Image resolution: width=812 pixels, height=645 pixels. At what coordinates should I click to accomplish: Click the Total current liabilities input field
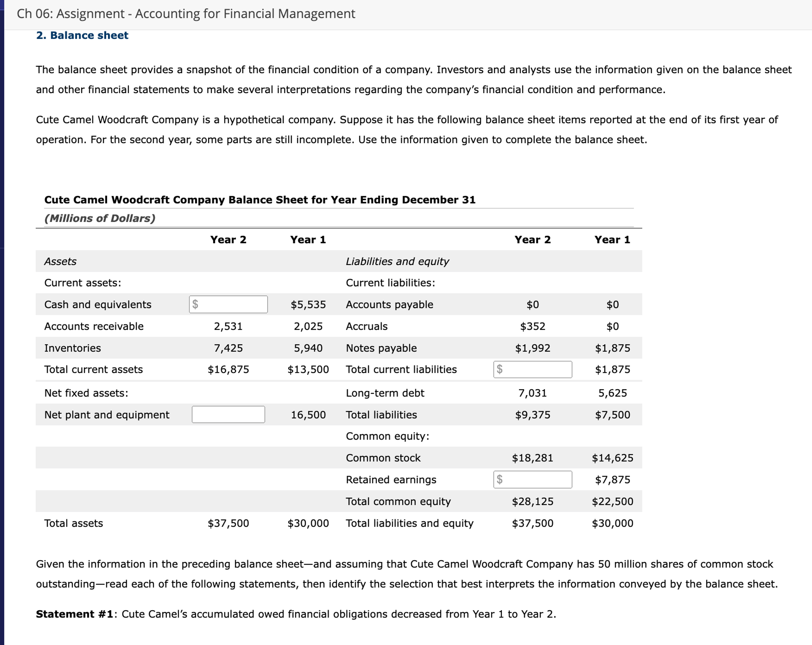[x=533, y=370]
